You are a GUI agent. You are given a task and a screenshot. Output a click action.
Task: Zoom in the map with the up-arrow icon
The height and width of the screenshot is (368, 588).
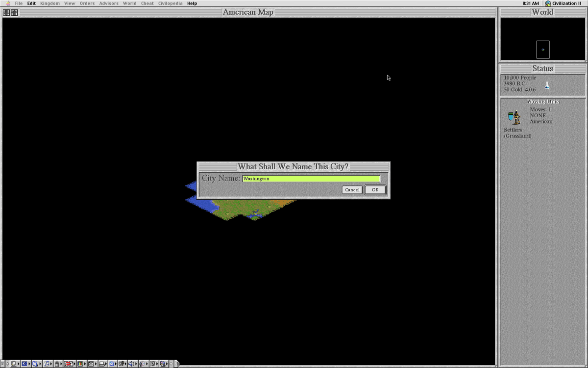tap(14, 12)
